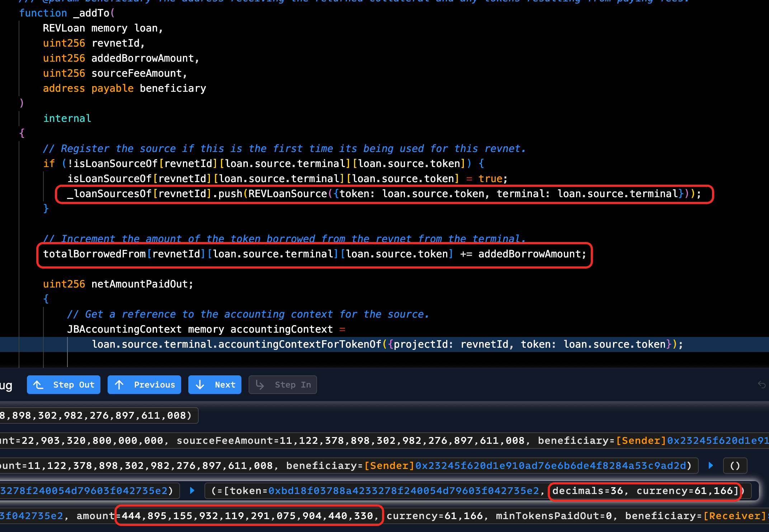Click the totalBorrowedFrom increment code line
This screenshot has height=532, width=769.
(314, 254)
